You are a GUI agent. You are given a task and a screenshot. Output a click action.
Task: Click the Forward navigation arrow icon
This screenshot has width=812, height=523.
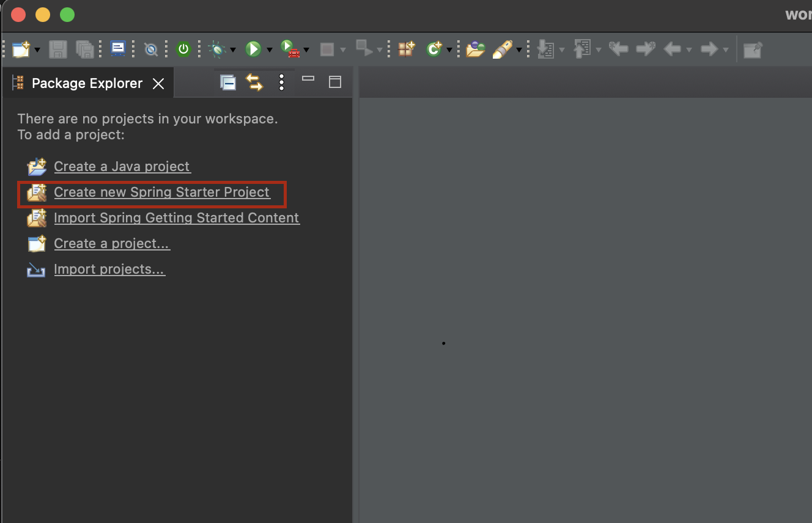[709, 49]
